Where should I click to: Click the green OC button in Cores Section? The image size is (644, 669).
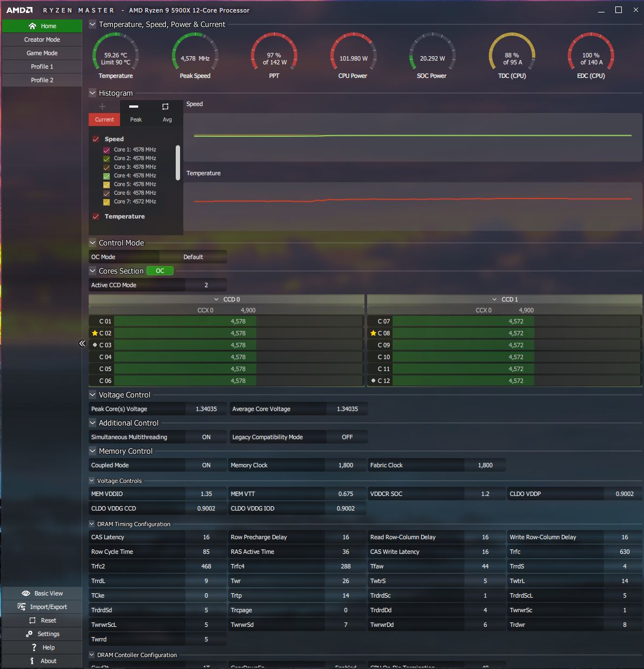160,271
